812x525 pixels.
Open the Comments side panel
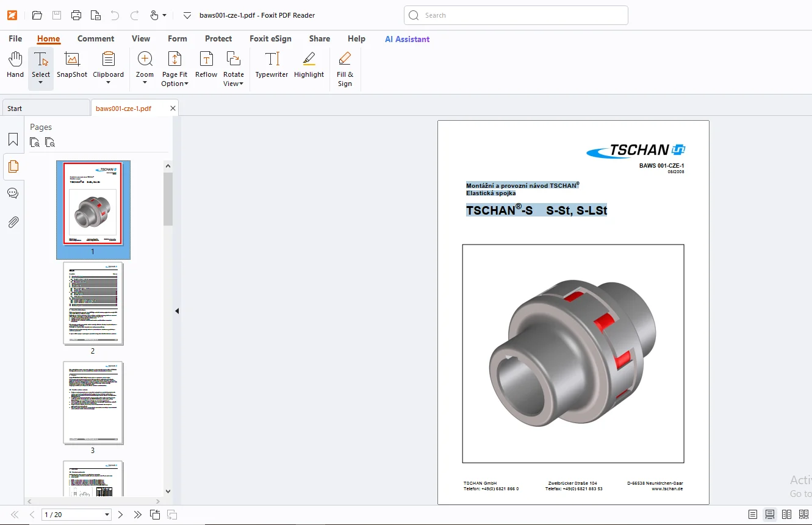coord(13,193)
